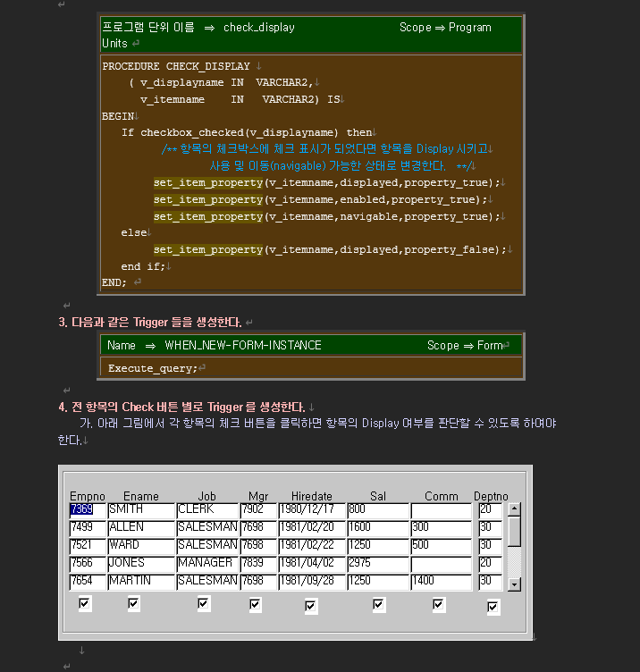
Task: Click the Empno field 7499
Action: pos(88,527)
